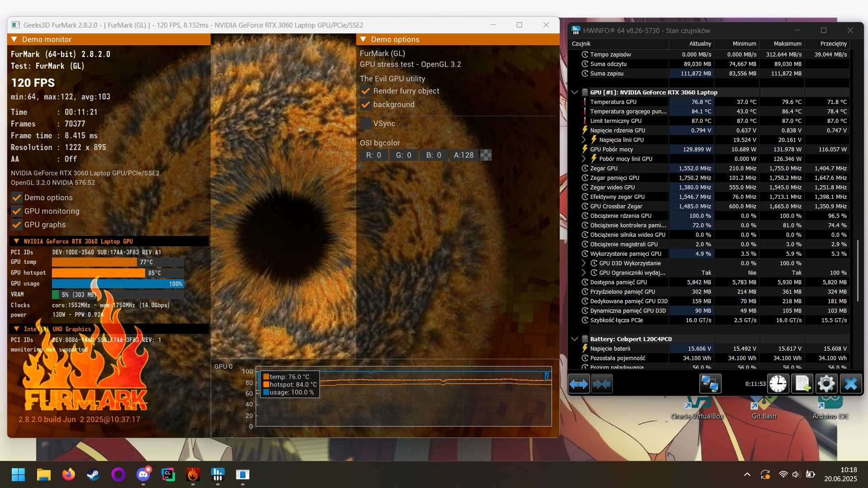Open Discord from taskbar
868x488 pixels.
(143, 474)
